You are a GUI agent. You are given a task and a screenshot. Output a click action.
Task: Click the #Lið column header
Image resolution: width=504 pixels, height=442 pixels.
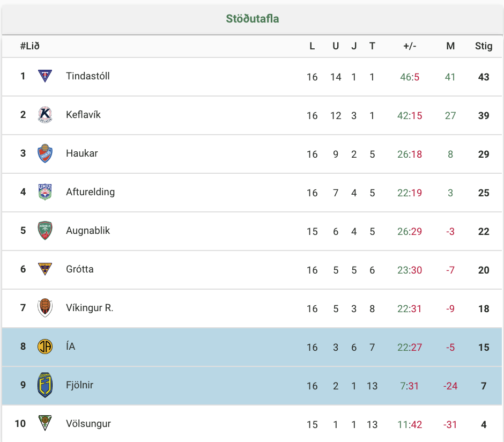(x=30, y=46)
